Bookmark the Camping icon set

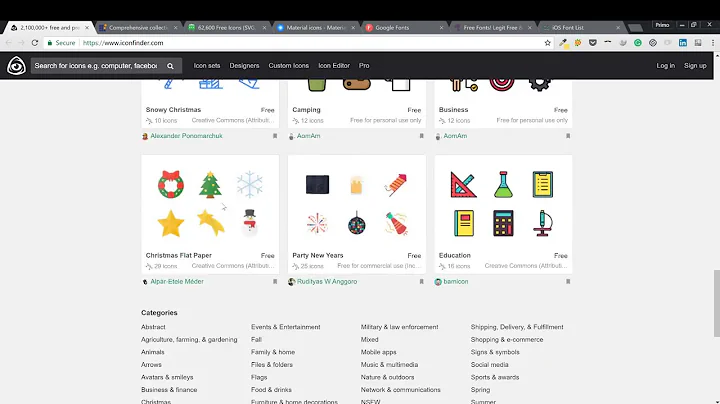[422, 136]
